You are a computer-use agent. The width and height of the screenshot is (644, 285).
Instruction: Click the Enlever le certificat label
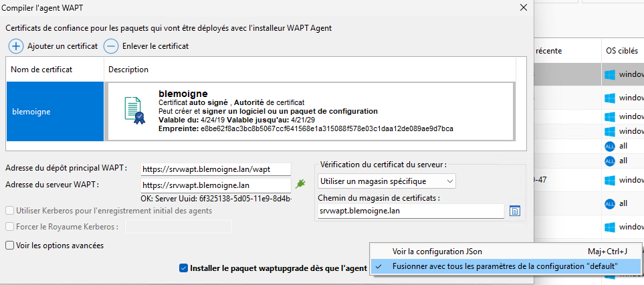tap(156, 46)
